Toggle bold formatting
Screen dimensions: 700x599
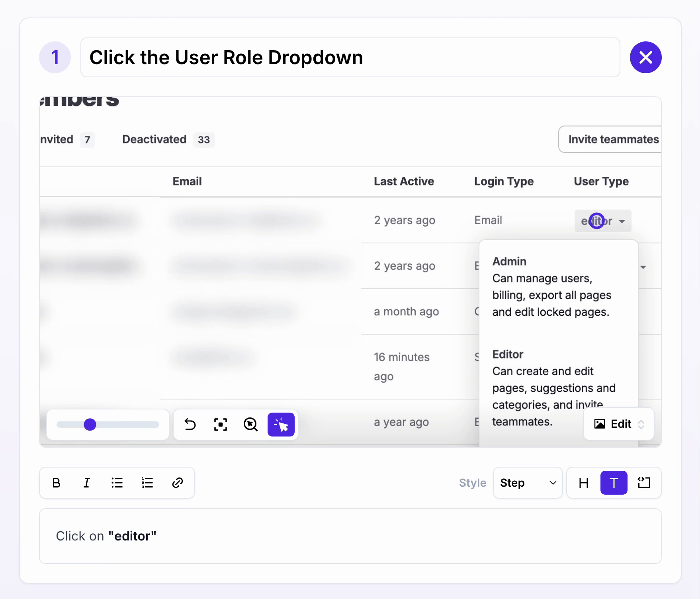56,483
